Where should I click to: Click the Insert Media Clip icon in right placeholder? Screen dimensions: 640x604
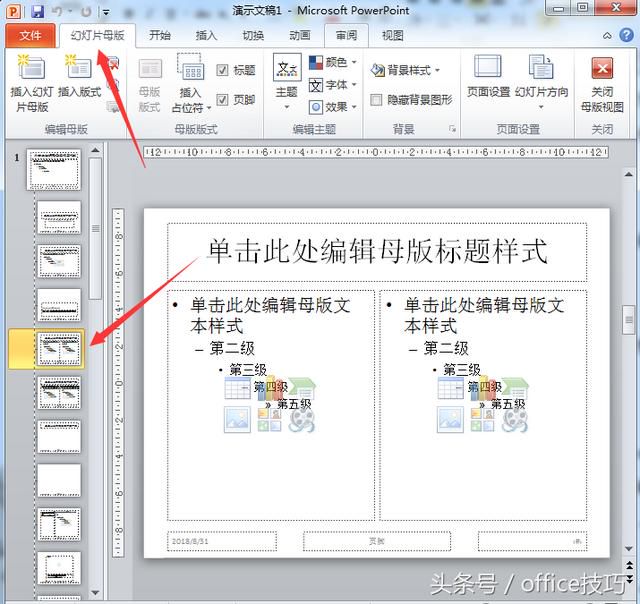point(515,420)
